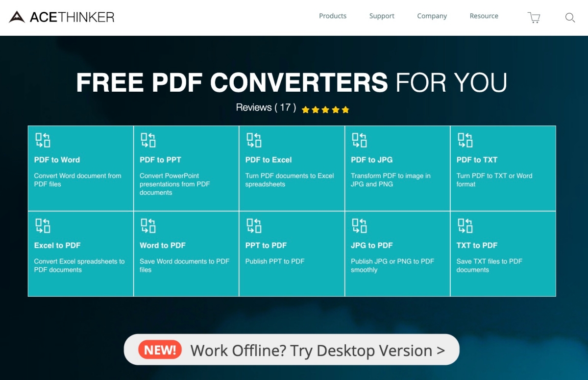Screen dimensions: 588x380
Task: Click 'Turn PDF to TXT or Word format'
Action: tap(494, 180)
